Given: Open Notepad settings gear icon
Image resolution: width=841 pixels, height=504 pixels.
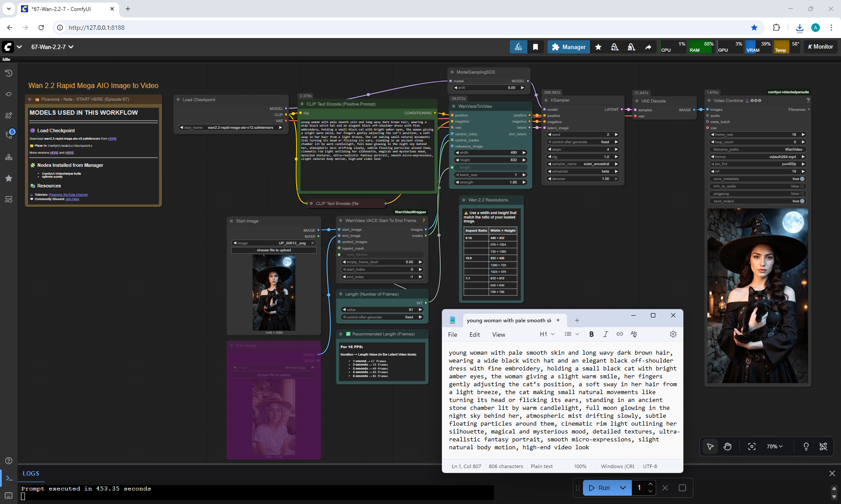Looking at the screenshot, I should [673, 334].
